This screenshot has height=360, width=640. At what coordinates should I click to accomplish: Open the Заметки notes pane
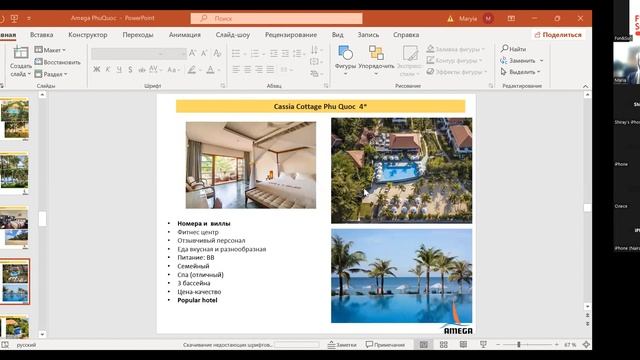[x=342, y=344]
